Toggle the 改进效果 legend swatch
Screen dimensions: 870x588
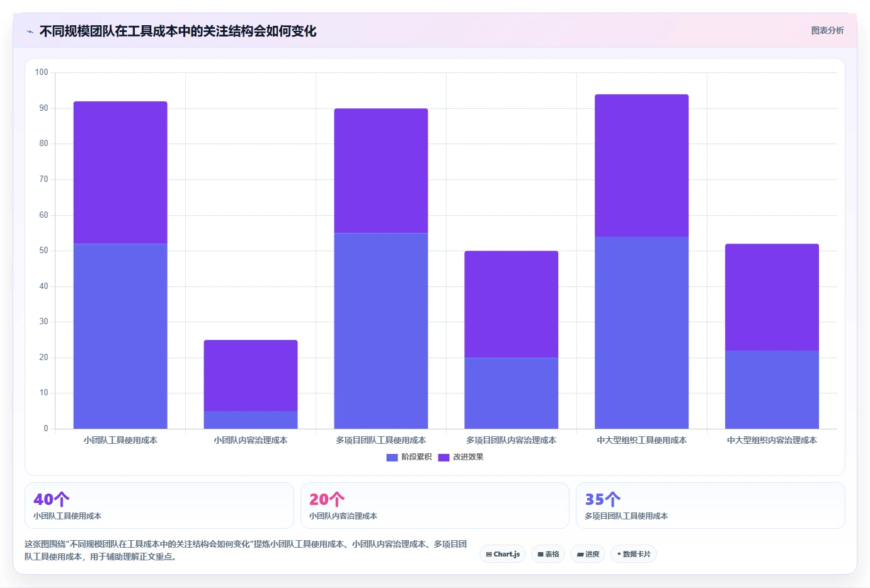click(444, 457)
